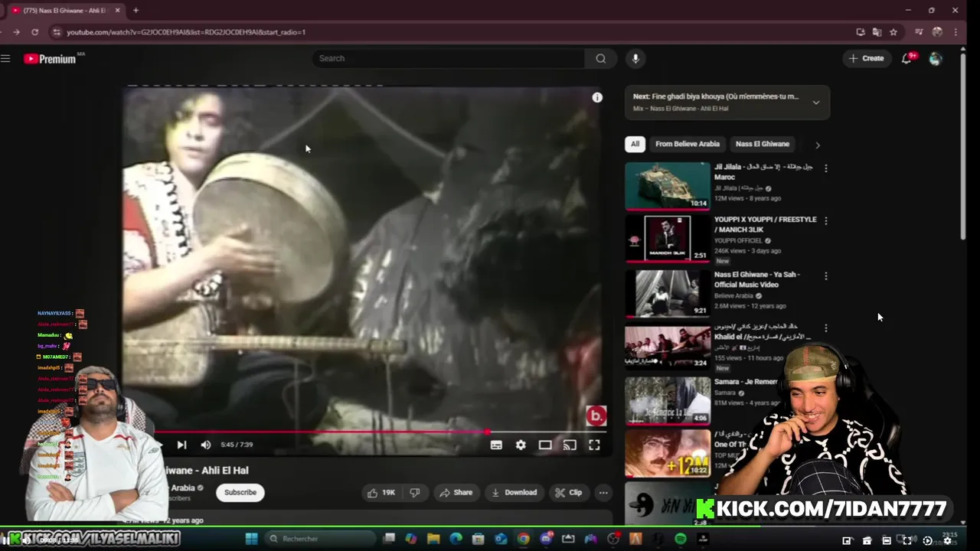This screenshot has height=551, width=980.
Task: Open options for Khalid el video
Action: point(825,328)
